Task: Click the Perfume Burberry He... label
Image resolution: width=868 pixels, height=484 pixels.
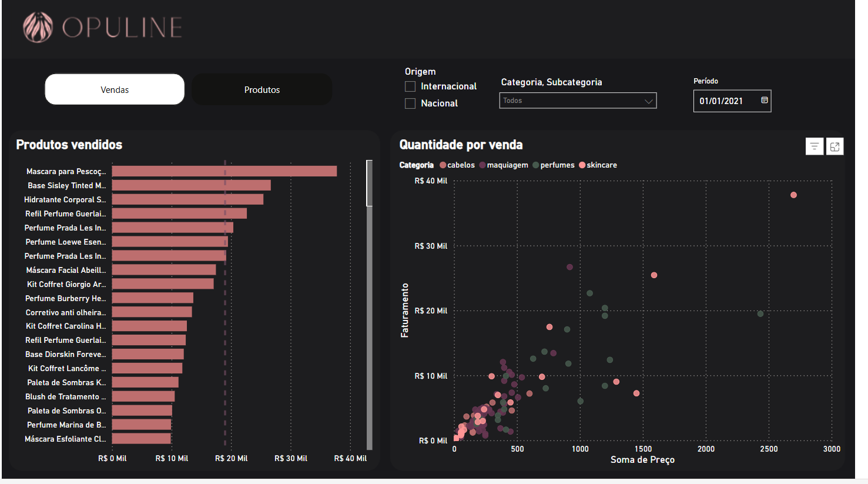Action: click(x=66, y=298)
